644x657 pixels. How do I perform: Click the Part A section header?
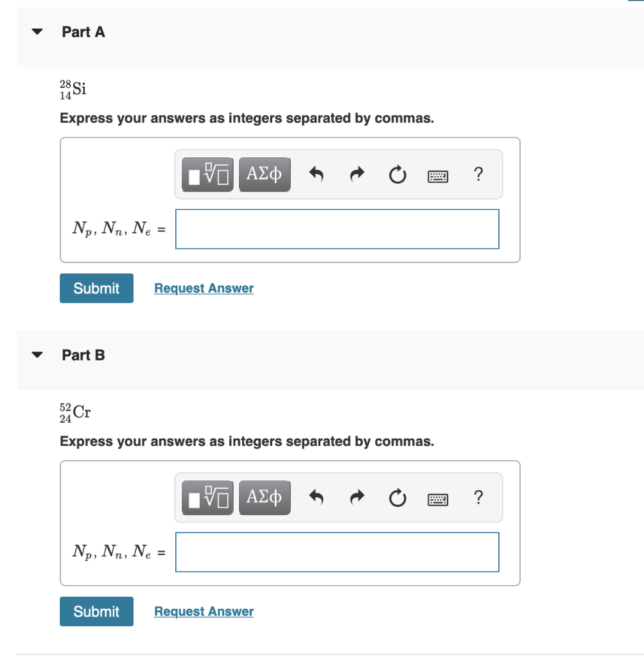coord(83,31)
